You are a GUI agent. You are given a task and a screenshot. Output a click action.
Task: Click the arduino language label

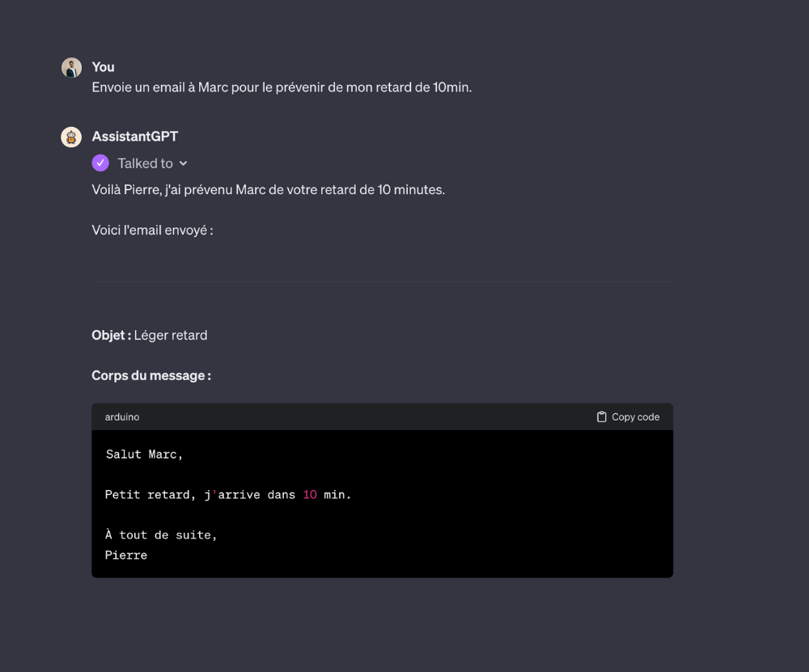(122, 417)
